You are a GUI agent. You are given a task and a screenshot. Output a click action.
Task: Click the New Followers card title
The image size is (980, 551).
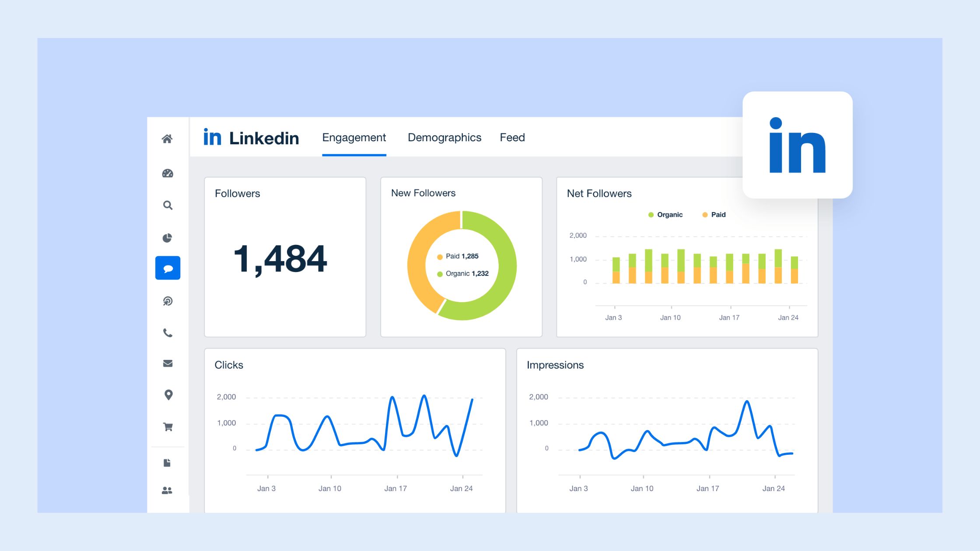point(423,193)
